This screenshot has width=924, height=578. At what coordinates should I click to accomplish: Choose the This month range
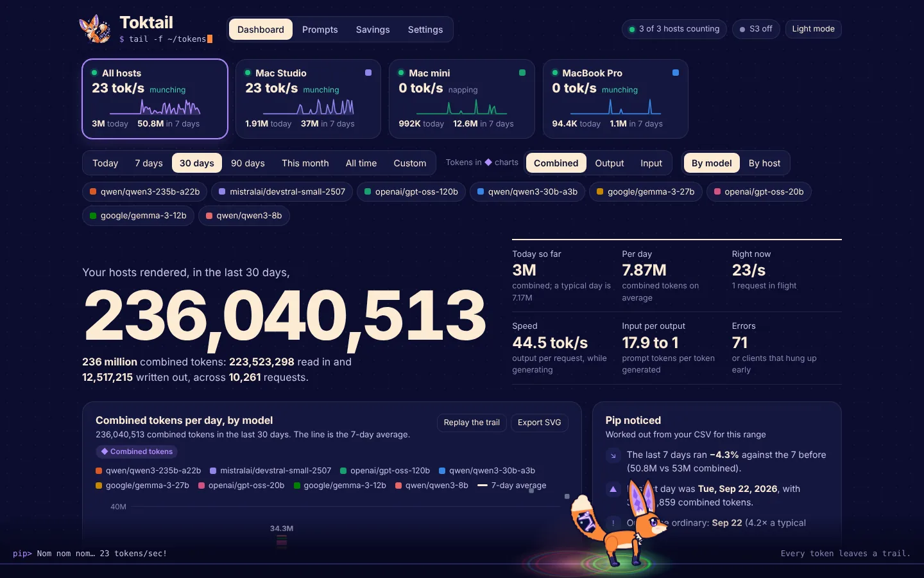point(305,163)
